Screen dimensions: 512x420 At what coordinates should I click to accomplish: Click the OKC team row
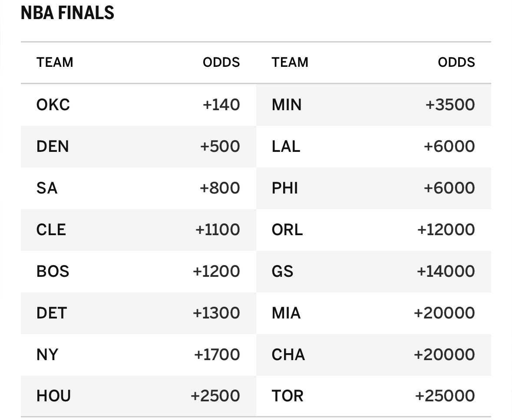(139, 105)
